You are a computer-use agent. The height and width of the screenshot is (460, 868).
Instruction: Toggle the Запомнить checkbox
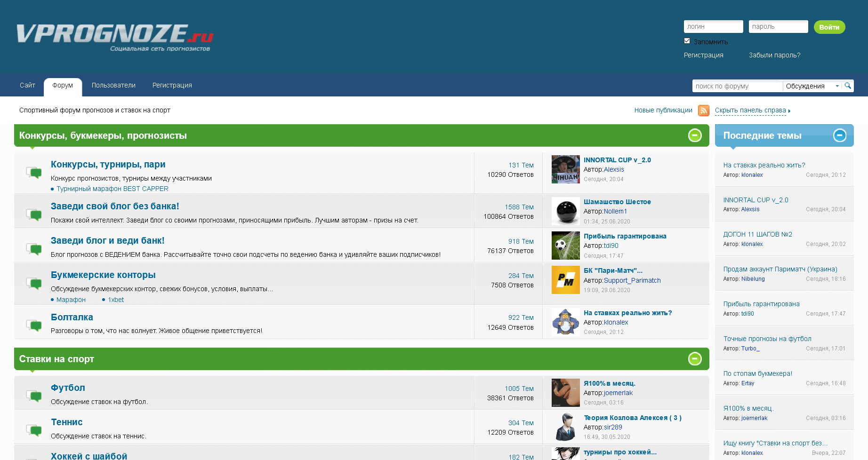(x=687, y=41)
